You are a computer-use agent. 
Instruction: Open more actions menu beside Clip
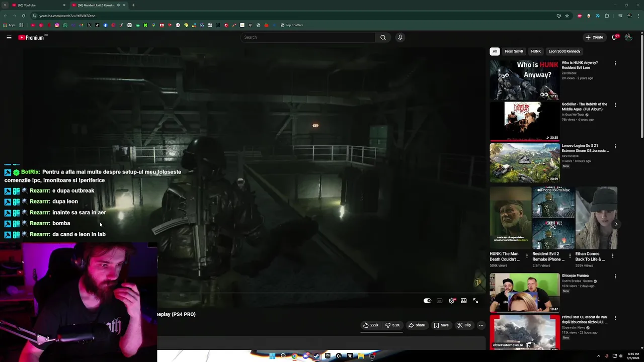click(481, 325)
